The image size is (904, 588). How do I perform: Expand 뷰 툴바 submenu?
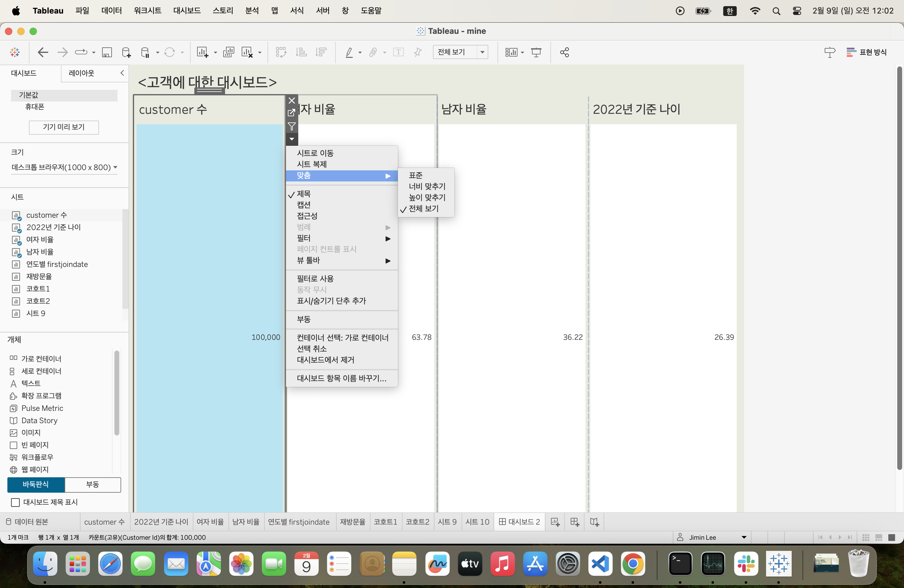click(342, 260)
